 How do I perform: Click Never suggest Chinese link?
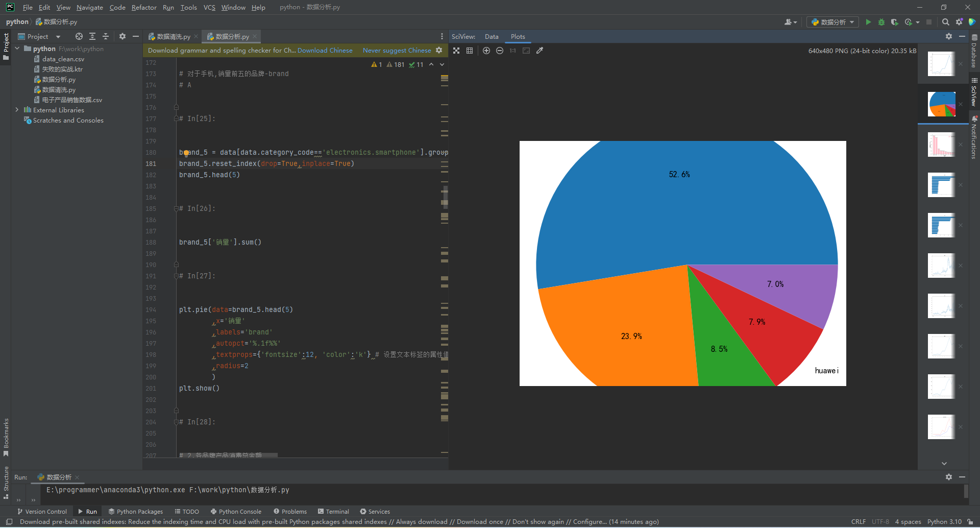[397, 50]
